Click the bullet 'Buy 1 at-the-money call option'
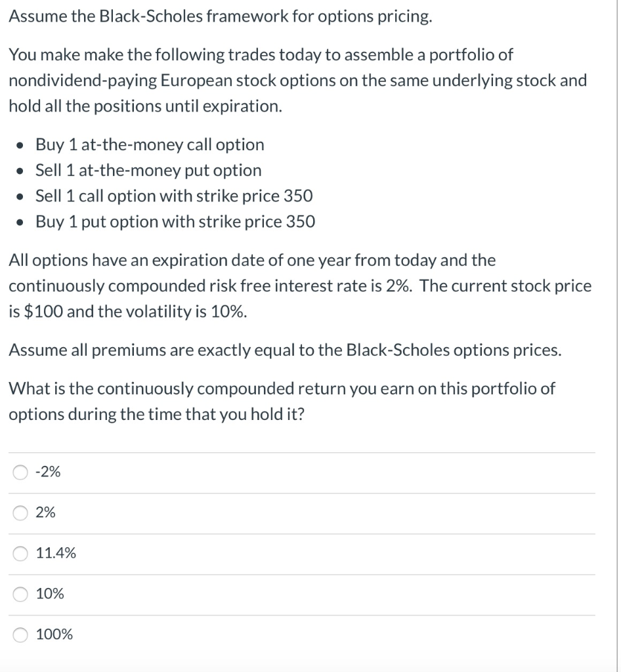This screenshot has width=621, height=672. 149,144
